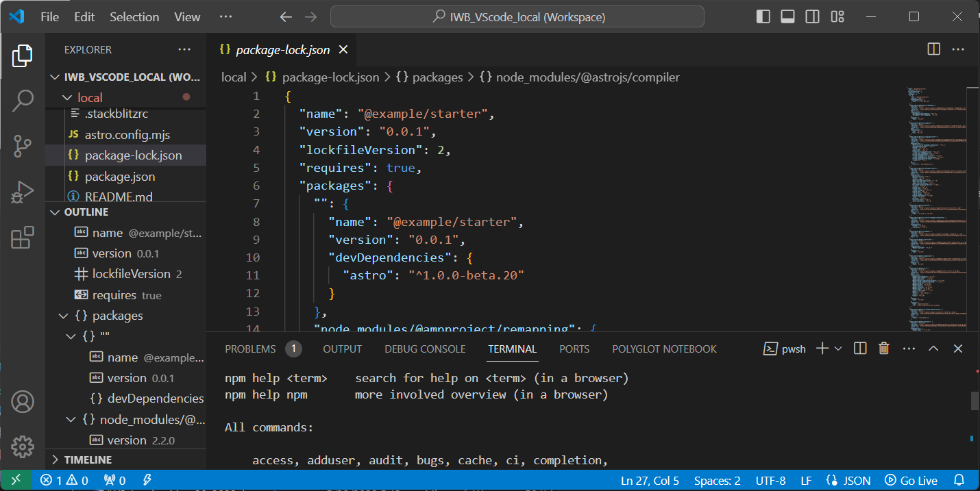Open terminal panel More Actions ellipsis

tap(909, 349)
